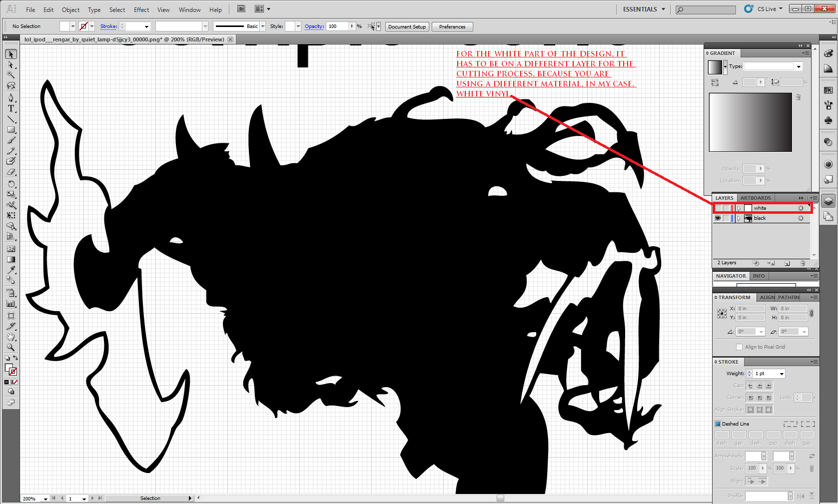Open the Effect menu
The image size is (838, 504).
click(x=141, y=9)
